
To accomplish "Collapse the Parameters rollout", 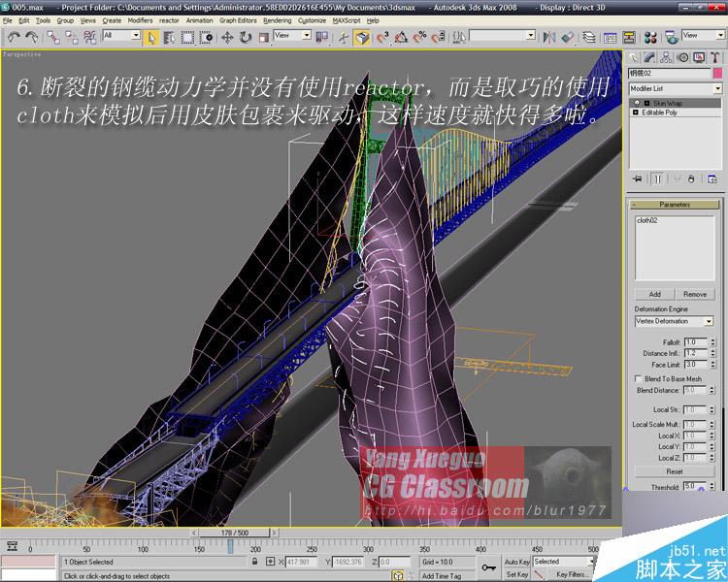I will (x=675, y=205).
